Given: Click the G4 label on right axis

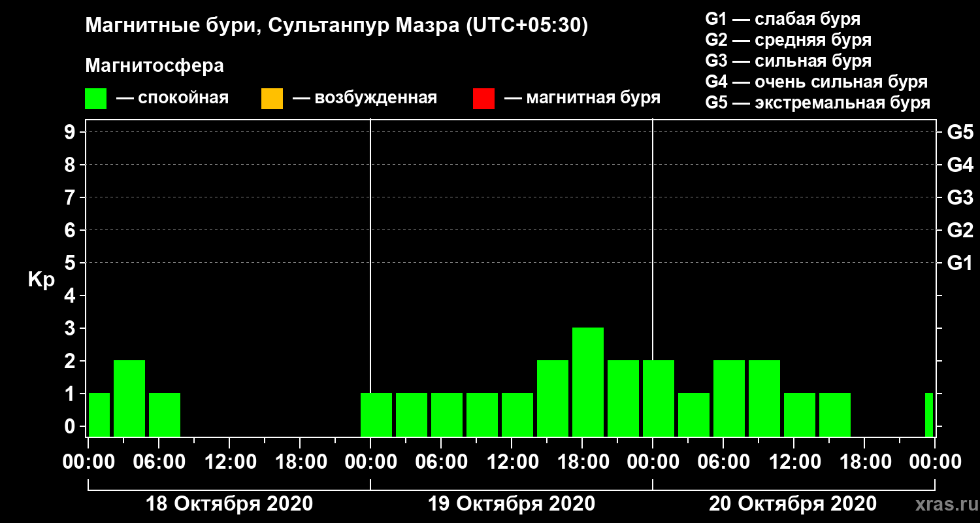Looking at the screenshot, I should pyautogui.click(x=960, y=165).
